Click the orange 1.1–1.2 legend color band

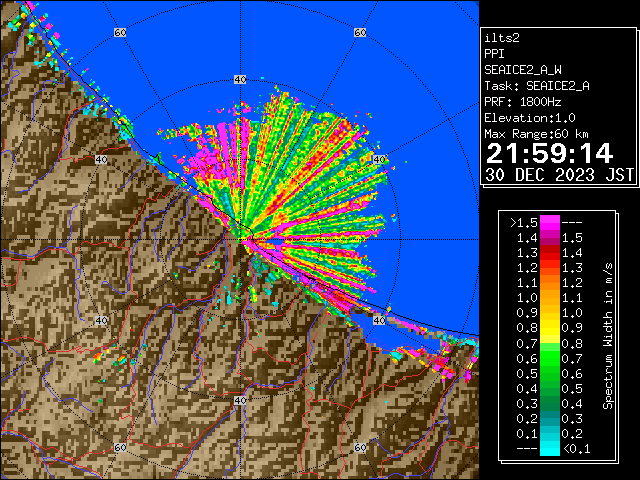(549, 283)
